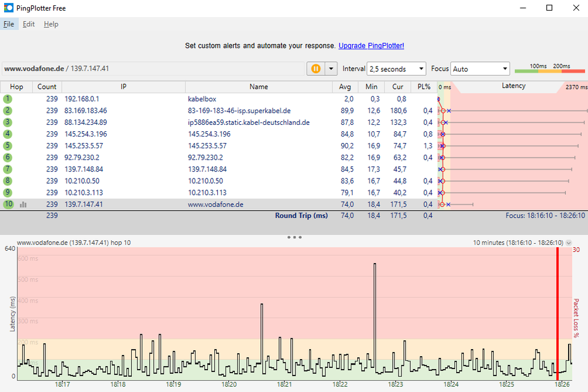Click the PL% column header
The image size is (588, 392).
424,87
